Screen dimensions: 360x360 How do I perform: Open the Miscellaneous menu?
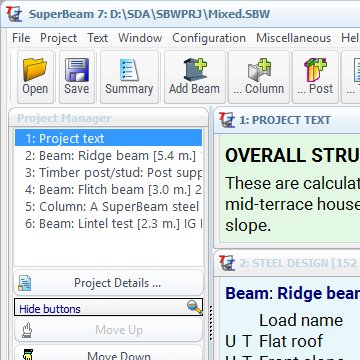[x=294, y=38]
